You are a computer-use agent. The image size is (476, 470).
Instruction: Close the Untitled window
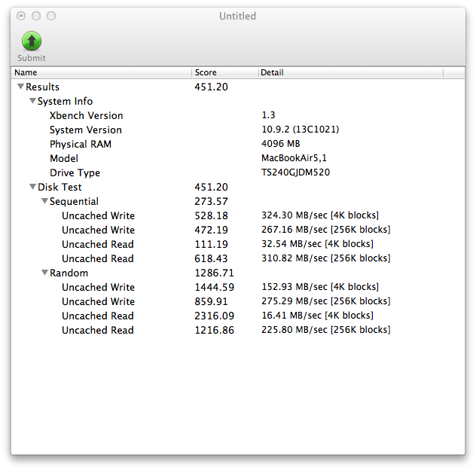[21, 16]
